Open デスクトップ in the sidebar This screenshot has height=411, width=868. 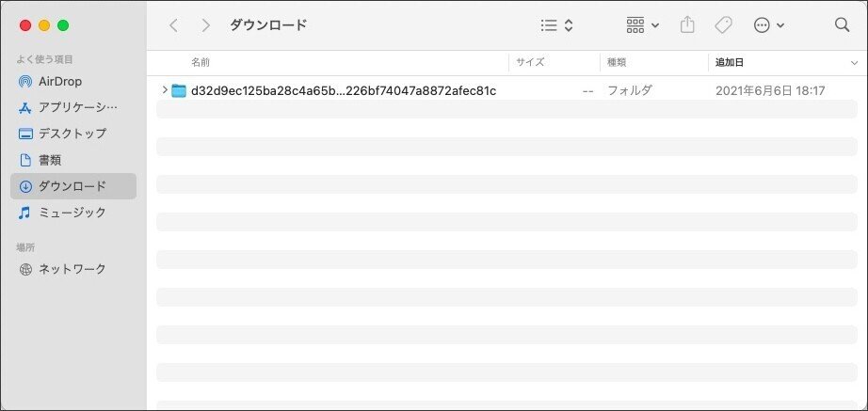coord(73,134)
